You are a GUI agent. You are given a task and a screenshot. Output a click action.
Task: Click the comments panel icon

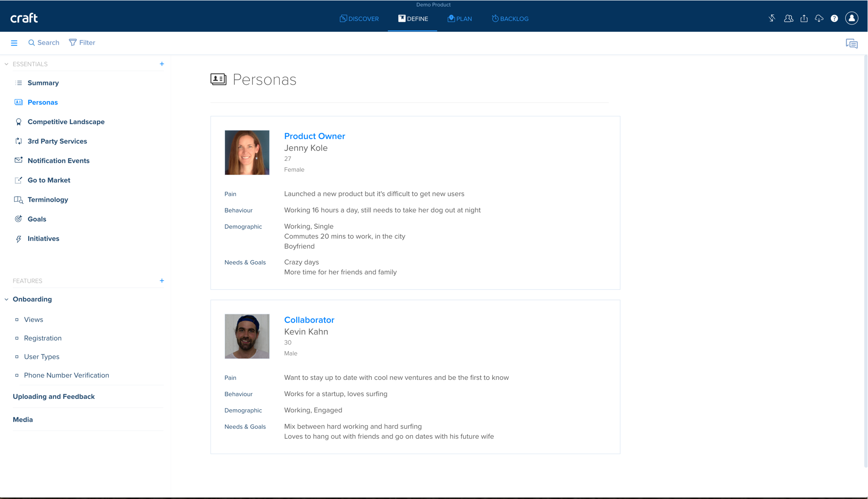(851, 44)
